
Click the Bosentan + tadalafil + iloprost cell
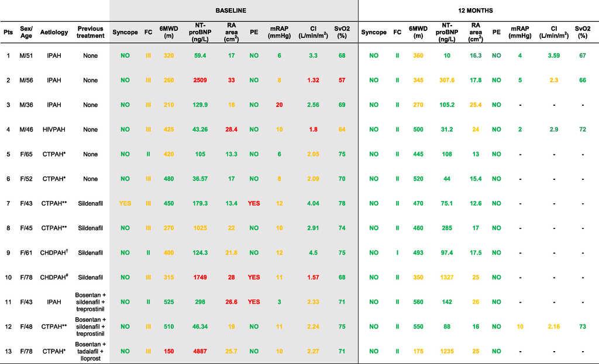90,351
